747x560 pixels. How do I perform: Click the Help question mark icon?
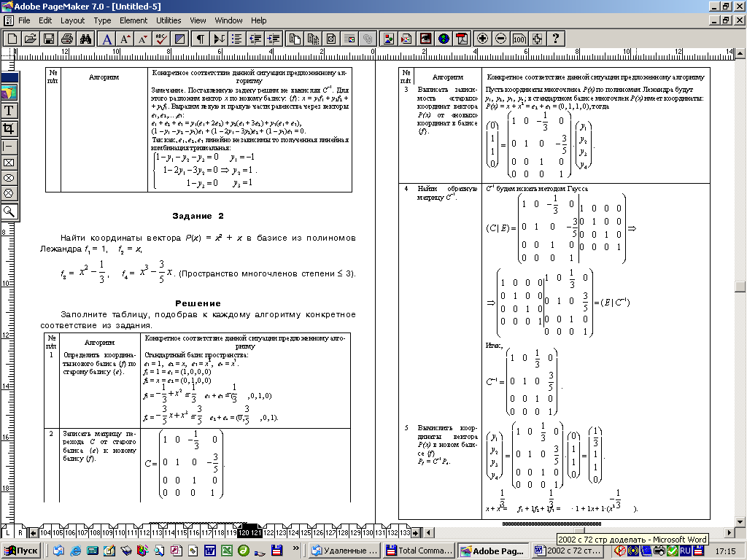tap(555, 39)
